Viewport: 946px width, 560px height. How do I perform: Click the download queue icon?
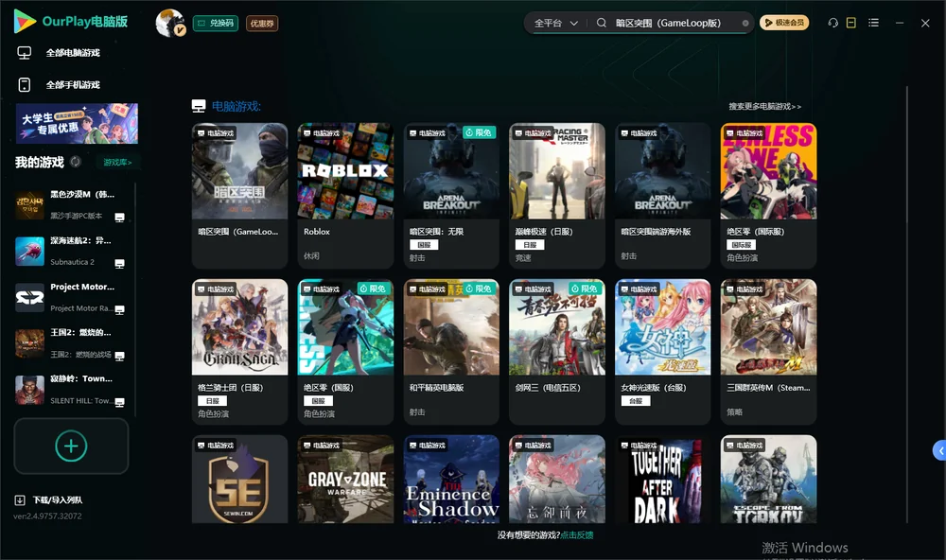[20, 499]
